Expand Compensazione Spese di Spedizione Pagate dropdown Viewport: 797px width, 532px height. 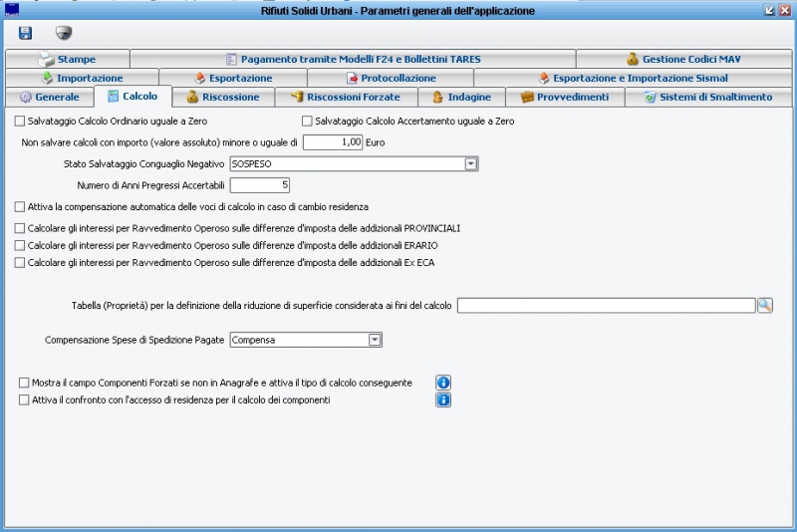coord(375,340)
